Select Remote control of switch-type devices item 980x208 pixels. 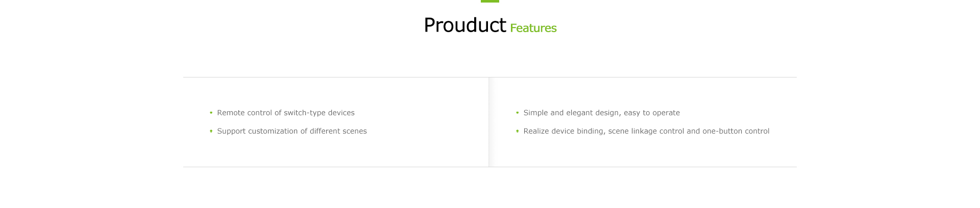(x=286, y=113)
